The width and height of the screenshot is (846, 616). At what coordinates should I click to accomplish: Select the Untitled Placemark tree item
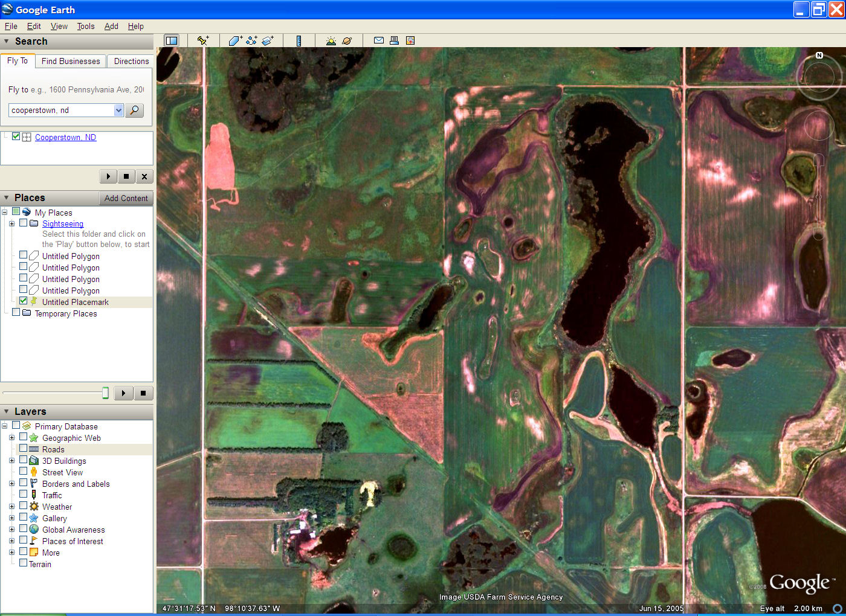point(76,302)
